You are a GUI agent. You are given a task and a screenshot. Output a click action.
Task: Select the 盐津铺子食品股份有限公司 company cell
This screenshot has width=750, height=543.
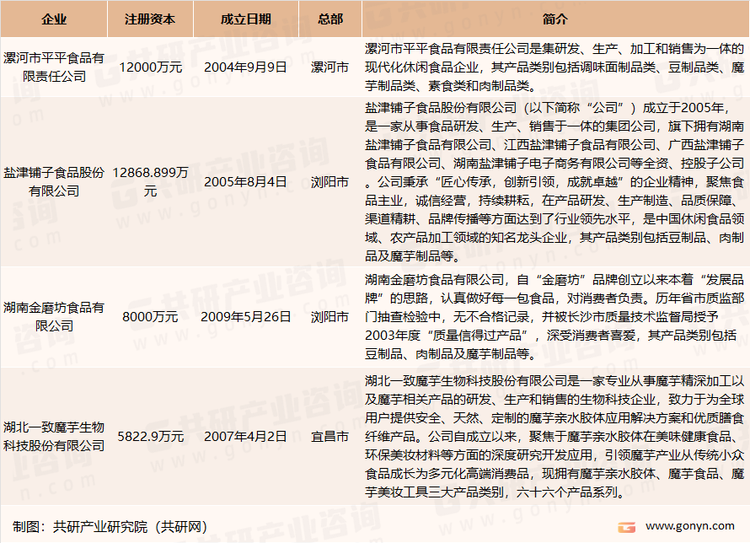(x=54, y=182)
